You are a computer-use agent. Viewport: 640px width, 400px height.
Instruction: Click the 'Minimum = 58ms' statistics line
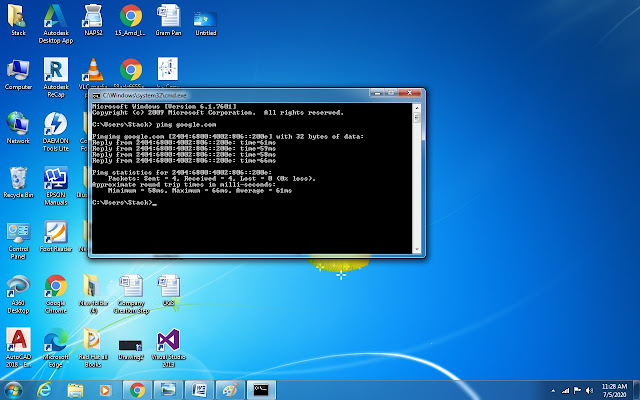[200, 191]
